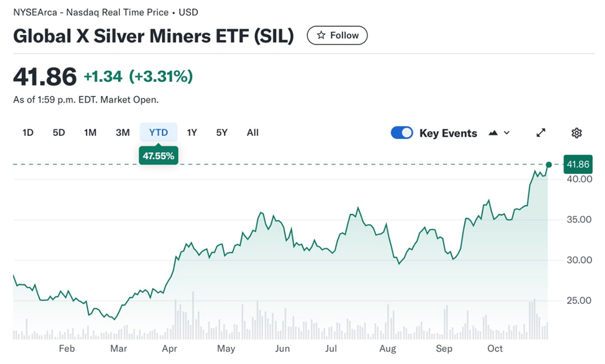
Task: Click the Oct label on timeline axis
Action: click(x=495, y=349)
